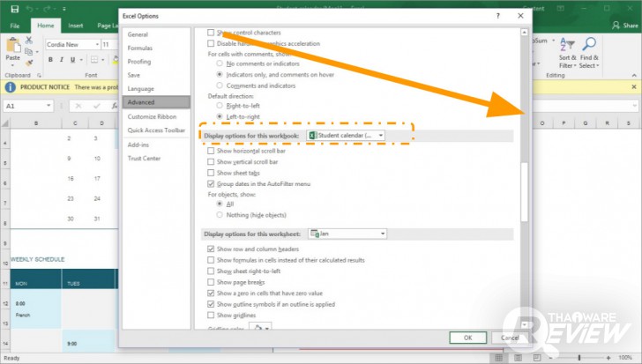
Task: Enable Show sheet tabs checkbox
Action: (211, 173)
